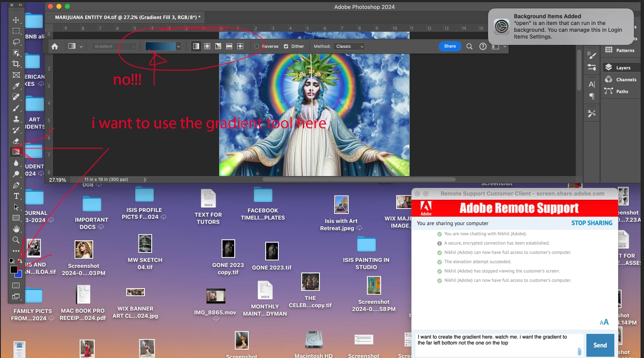Image resolution: width=644 pixels, height=358 pixels.
Task: Click the blue background color swatch
Action: click(x=19, y=275)
